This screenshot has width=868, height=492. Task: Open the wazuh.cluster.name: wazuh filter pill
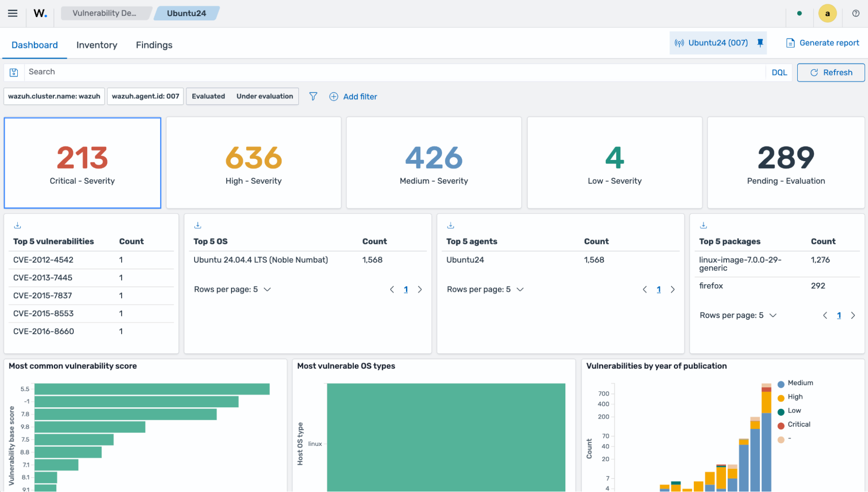click(x=54, y=96)
